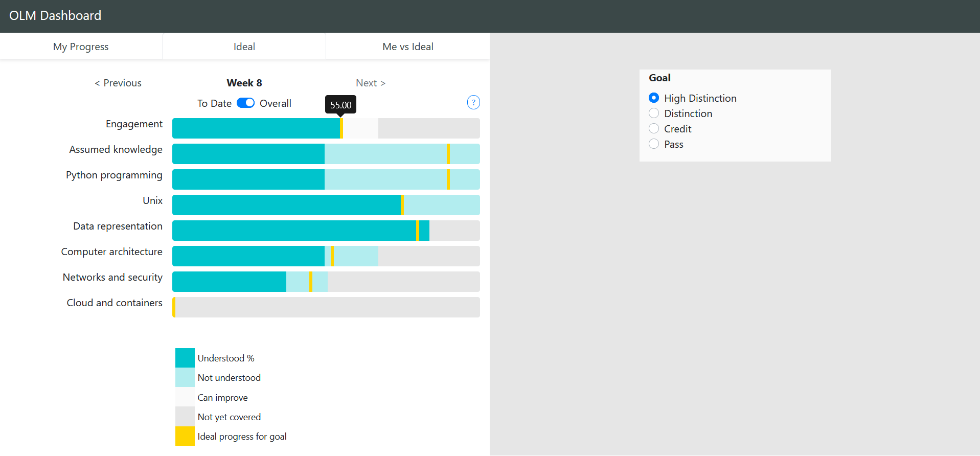The width and height of the screenshot is (980, 456).
Task: Advance with the Next week link
Action: click(x=371, y=83)
